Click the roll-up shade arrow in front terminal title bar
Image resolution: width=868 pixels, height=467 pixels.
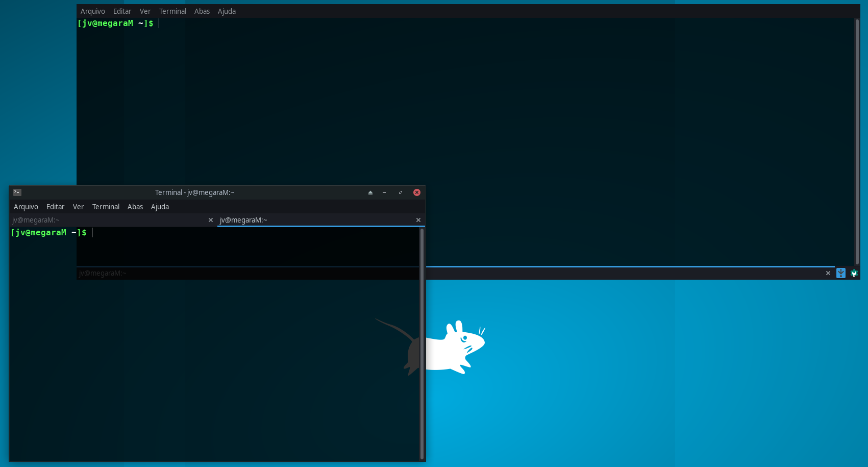click(370, 192)
